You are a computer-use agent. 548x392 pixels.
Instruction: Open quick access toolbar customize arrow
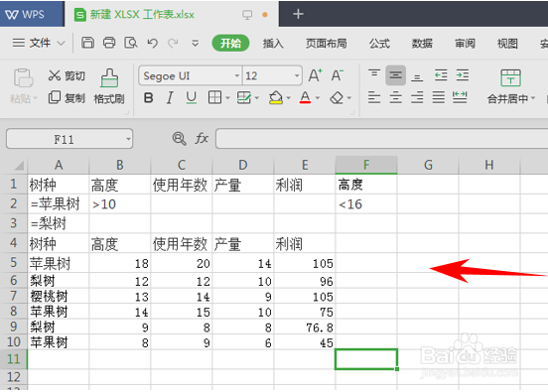click(195, 44)
